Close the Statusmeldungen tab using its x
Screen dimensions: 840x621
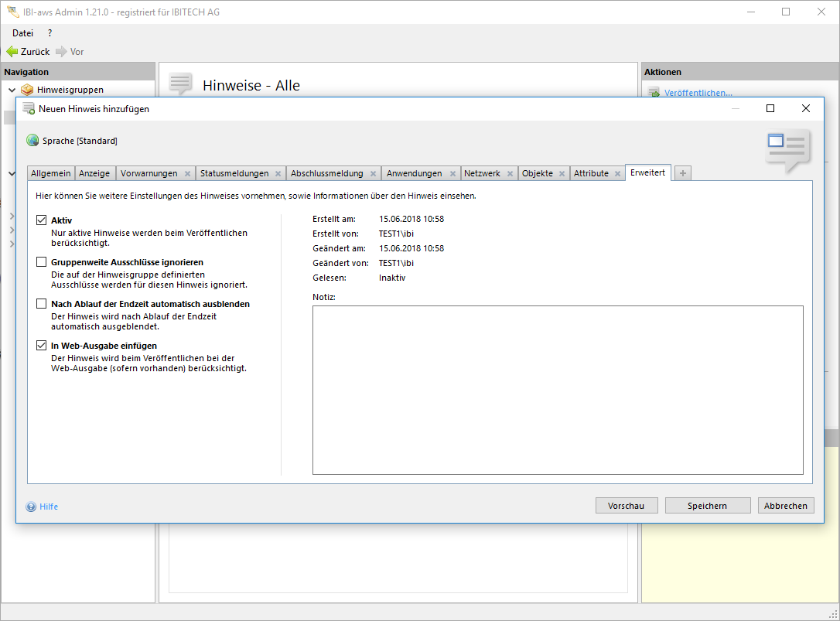pyautogui.click(x=278, y=174)
